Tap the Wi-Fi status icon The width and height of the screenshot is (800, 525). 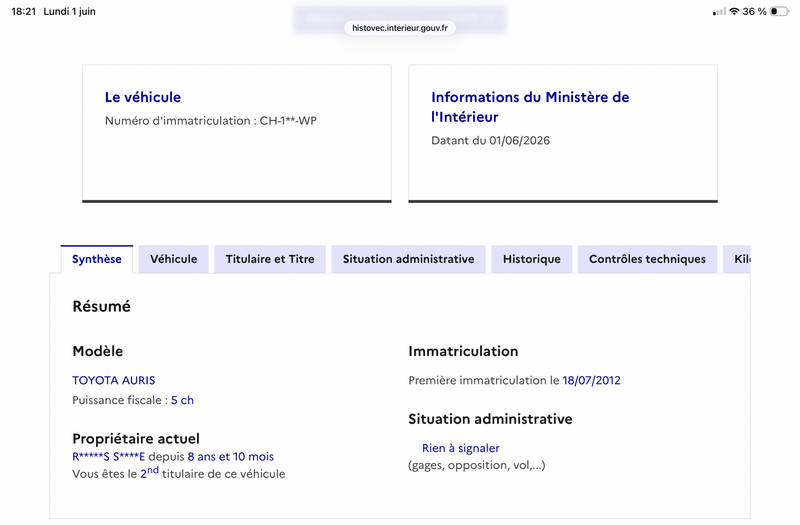point(734,11)
